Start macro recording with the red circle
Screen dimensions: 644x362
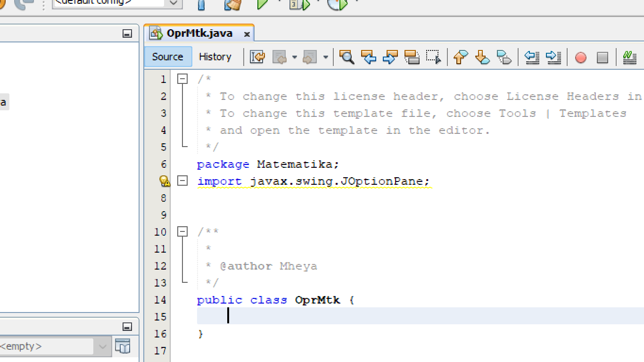(x=580, y=57)
